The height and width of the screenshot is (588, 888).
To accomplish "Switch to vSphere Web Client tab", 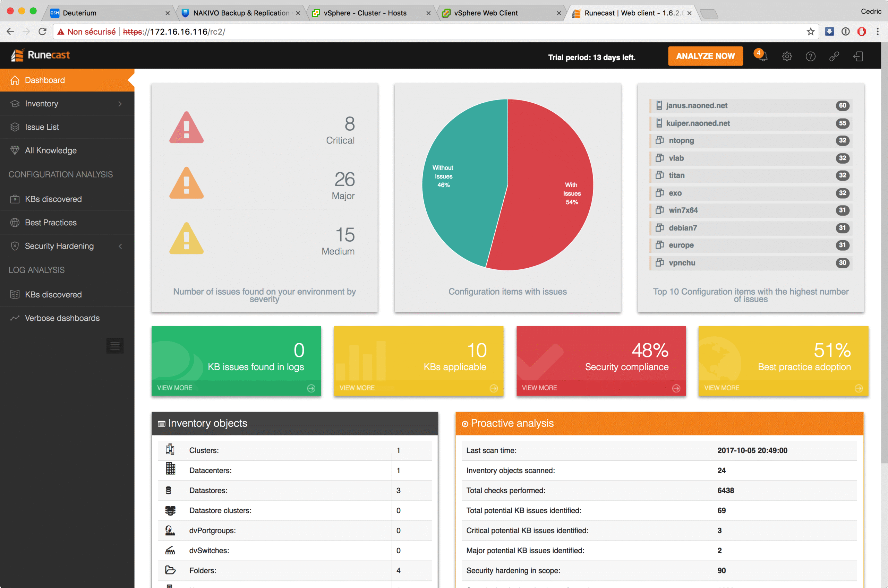I will click(x=486, y=13).
